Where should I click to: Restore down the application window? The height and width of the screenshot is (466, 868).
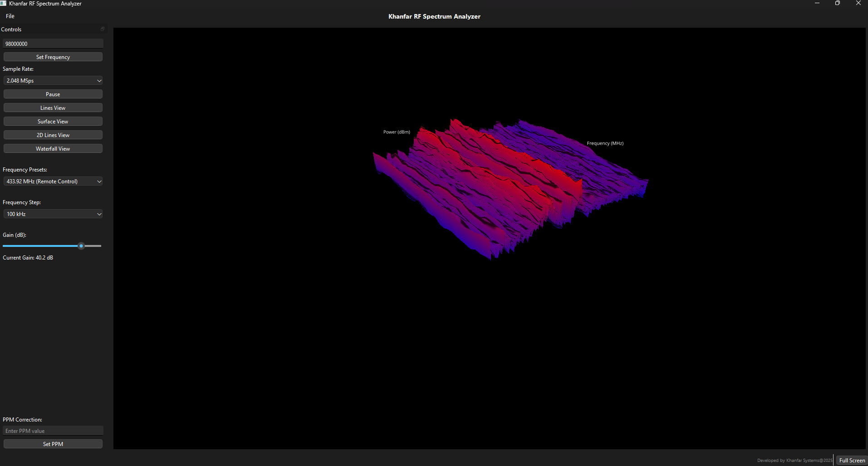point(838,3)
